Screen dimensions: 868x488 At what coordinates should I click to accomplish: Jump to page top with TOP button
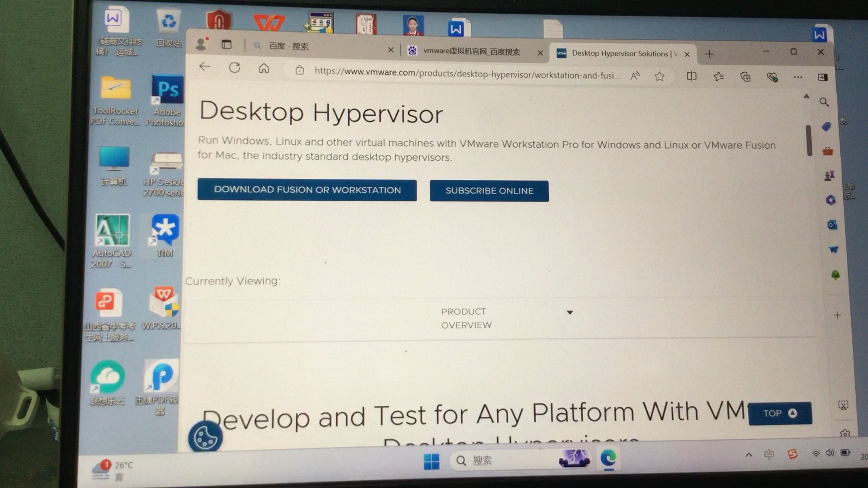(x=780, y=413)
